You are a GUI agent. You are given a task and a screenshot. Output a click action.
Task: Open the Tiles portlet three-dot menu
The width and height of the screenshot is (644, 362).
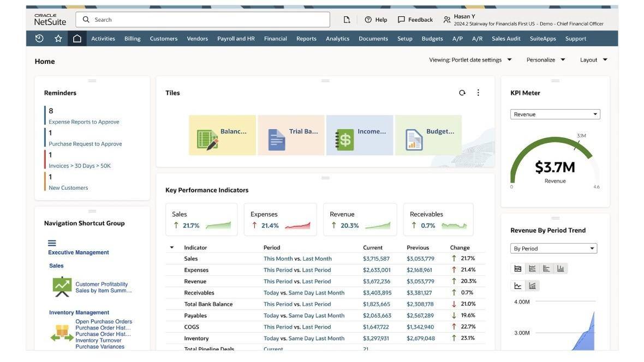[x=478, y=93]
